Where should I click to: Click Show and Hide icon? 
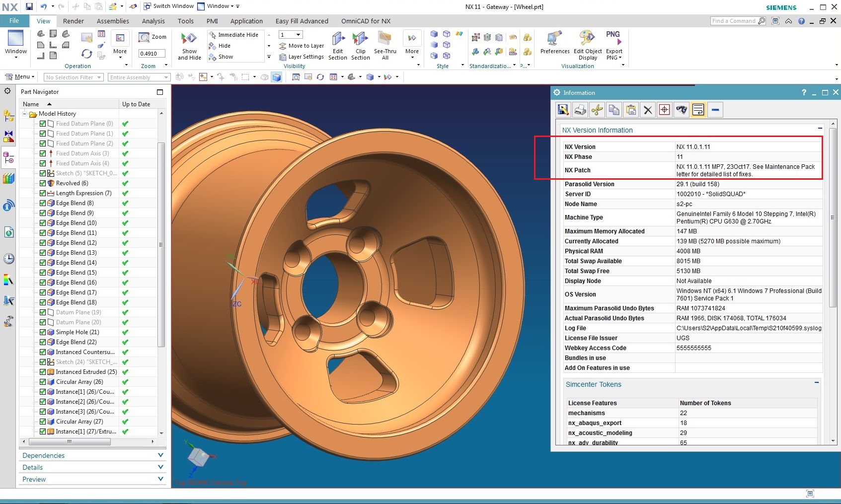(x=189, y=46)
